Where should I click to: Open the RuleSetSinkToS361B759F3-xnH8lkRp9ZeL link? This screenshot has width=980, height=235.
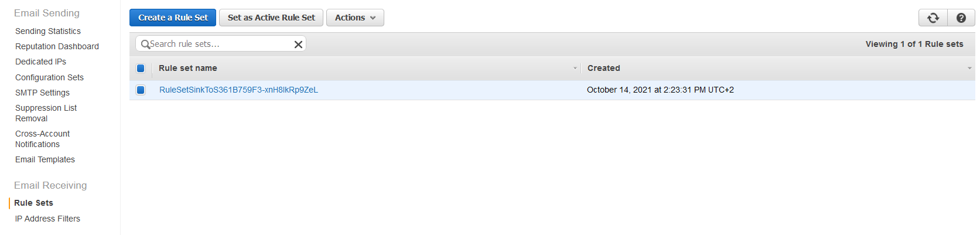238,90
